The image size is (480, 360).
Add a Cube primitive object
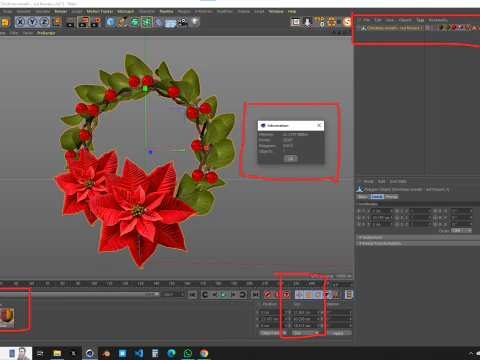pyautogui.click(x=110, y=22)
